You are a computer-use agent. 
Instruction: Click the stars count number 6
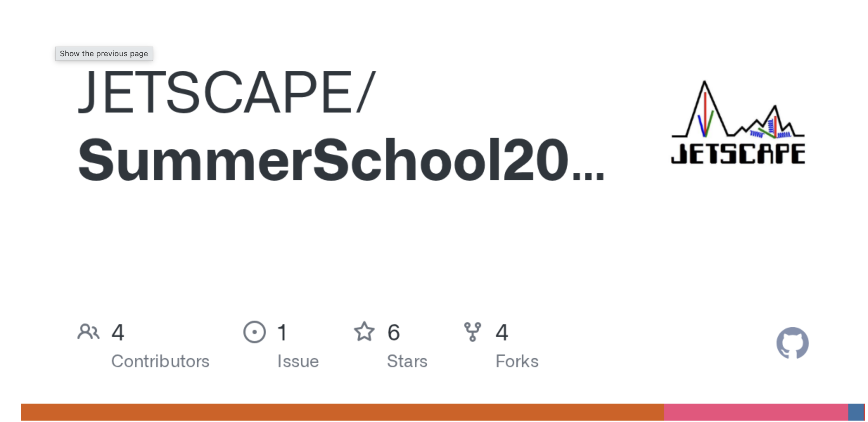(x=394, y=332)
